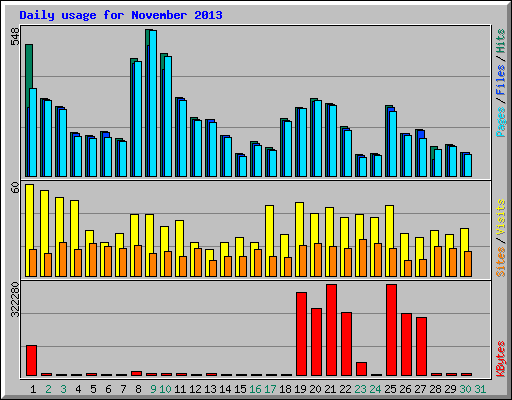The height and width of the screenshot is (400, 512).
Task: Click day label 31 on the x-axis
Action: point(480,389)
